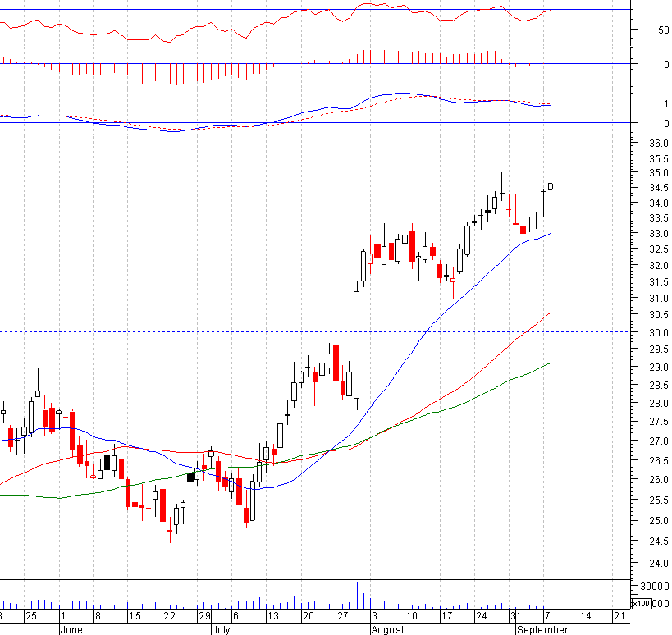Click the 36.0 price axis label
Viewport: 672px width, 635px height.
[x=659, y=143]
